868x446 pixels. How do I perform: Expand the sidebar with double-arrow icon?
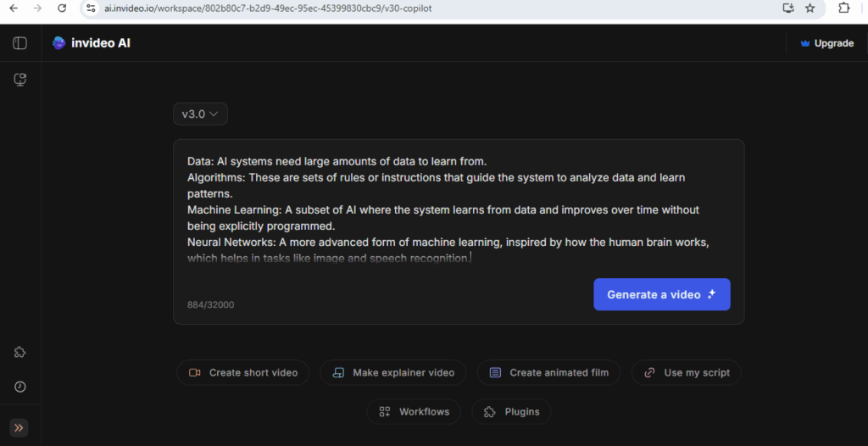tap(19, 427)
